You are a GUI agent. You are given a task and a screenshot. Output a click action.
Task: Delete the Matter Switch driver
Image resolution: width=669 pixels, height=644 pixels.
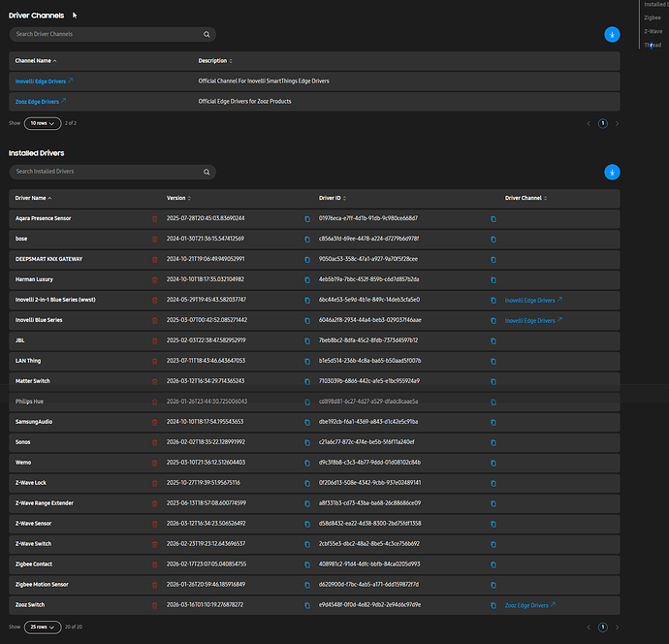[154, 381]
